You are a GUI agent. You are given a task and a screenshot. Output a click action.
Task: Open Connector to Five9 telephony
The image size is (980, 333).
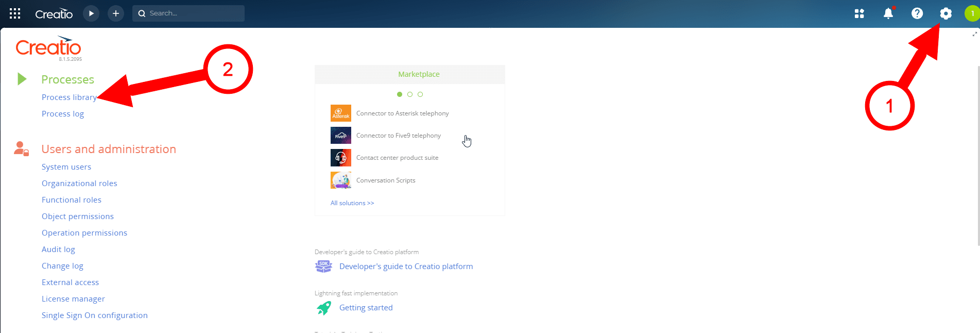click(399, 136)
